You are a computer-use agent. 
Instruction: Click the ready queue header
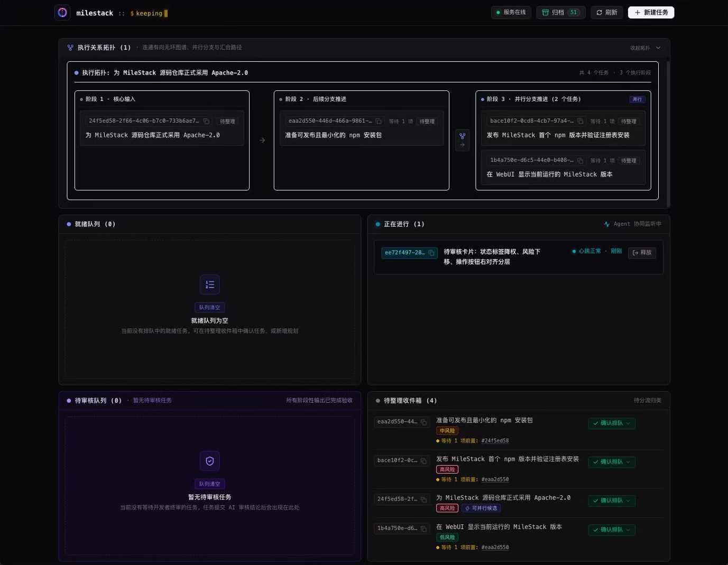point(209,224)
